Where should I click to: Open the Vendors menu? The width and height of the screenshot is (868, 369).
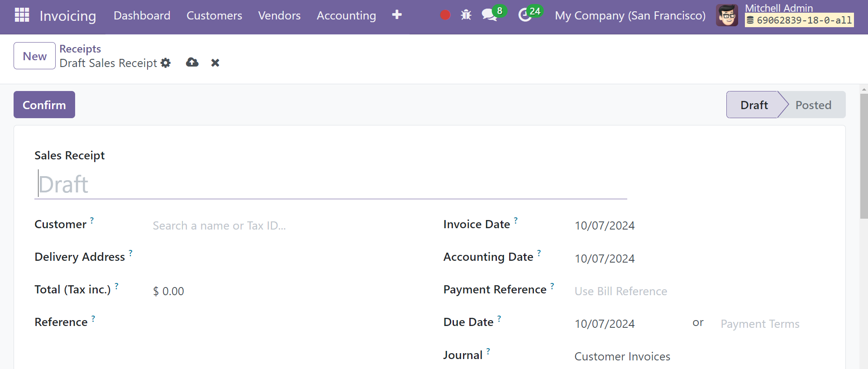pyautogui.click(x=279, y=15)
